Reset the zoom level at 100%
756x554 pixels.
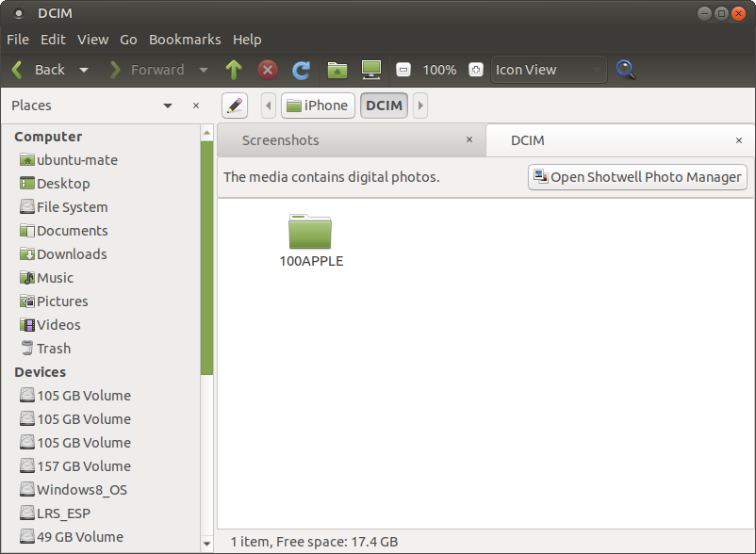point(439,70)
